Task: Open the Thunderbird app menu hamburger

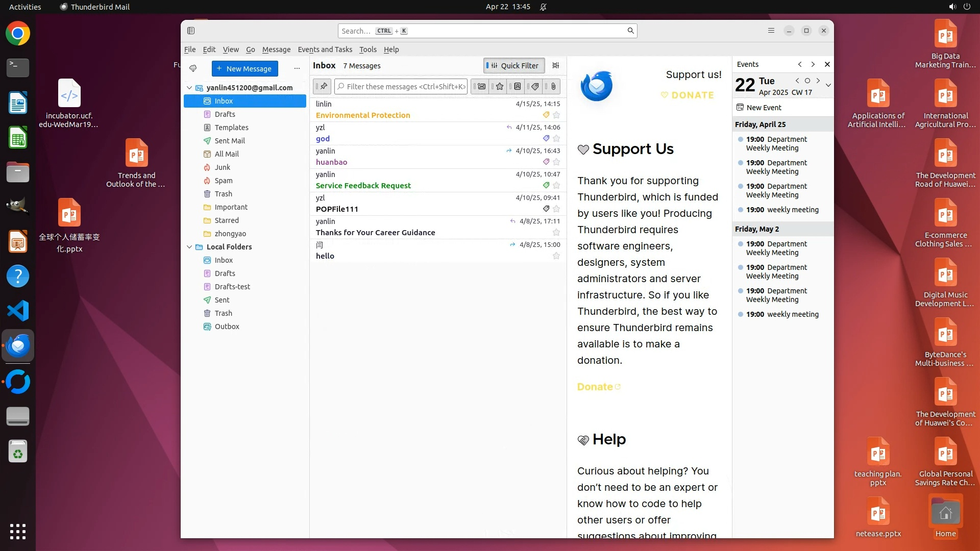Action: [771, 31]
